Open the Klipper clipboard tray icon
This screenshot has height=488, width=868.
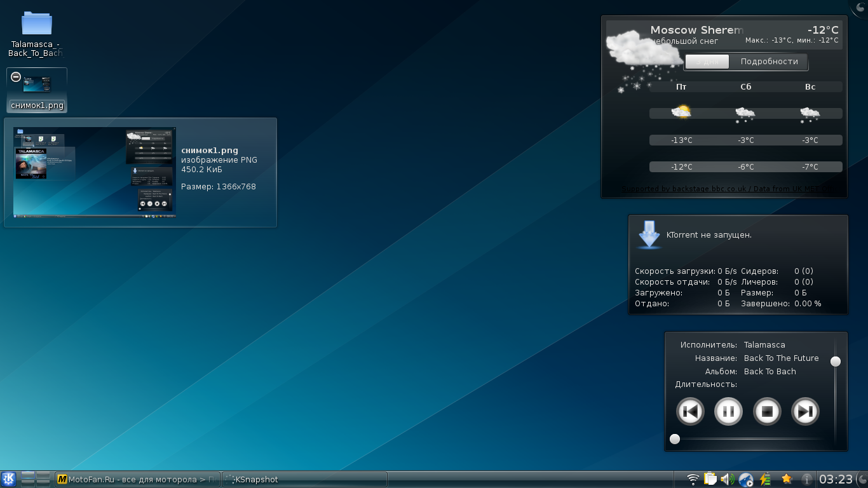(x=710, y=479)
